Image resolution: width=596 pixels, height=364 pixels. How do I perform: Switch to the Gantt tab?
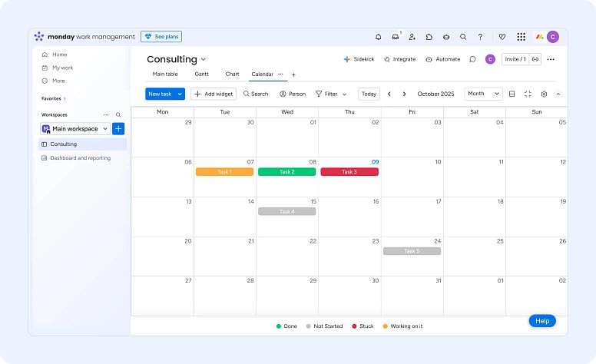click(201, 74)
